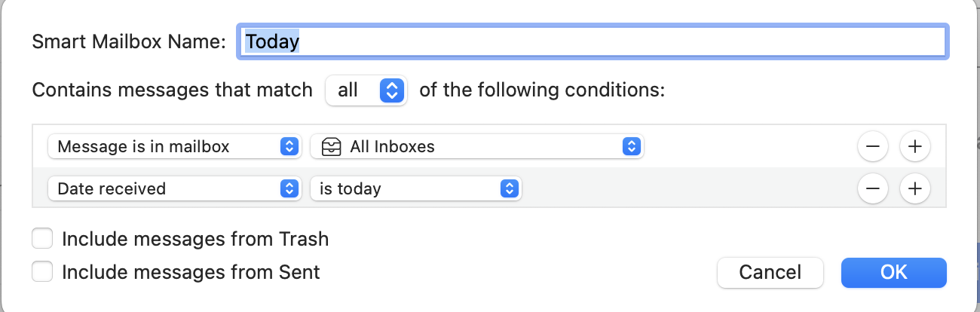Remove the Message is in mailbox condition
This screenshot has height=312, width=980.
pyautogui.click(x=873, y=146)
